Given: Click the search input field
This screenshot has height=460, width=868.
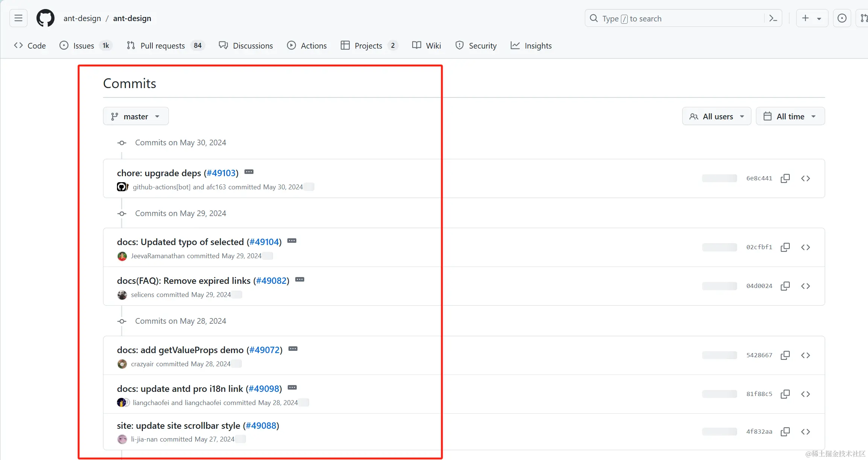Looking at the screenshot, I should [677, 18].
